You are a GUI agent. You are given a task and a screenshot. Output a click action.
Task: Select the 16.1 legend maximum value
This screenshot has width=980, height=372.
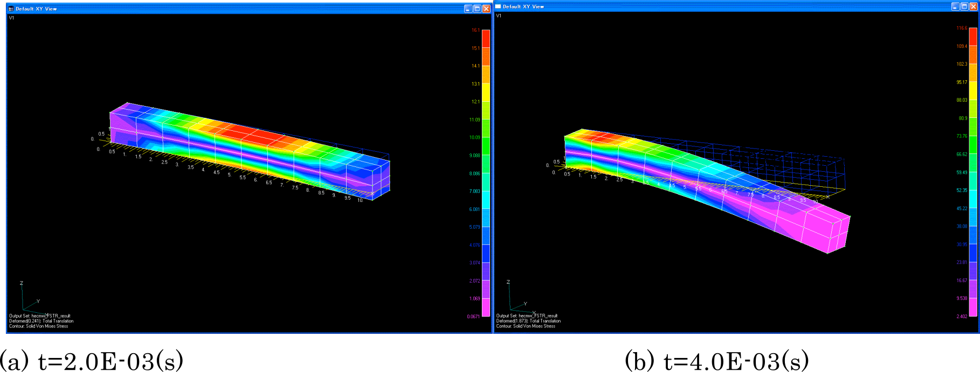coord(475,30)
